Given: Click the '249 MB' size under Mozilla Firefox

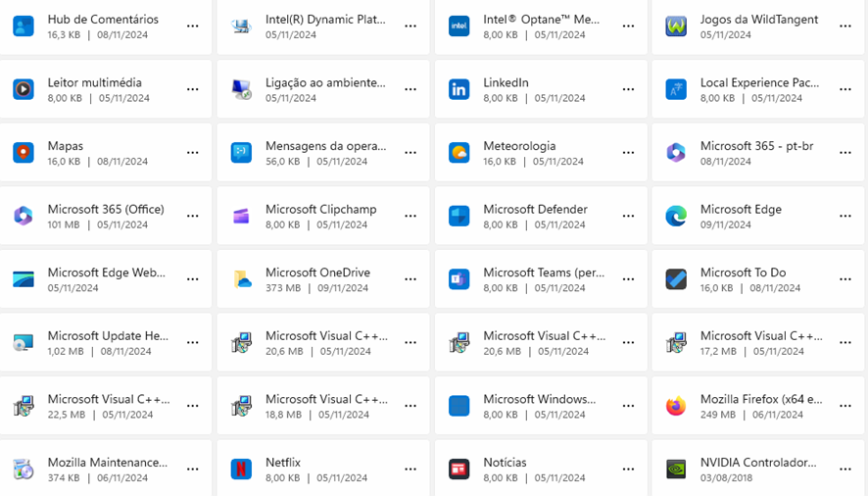Looking at the screenshot, I should tap(717, 415).
